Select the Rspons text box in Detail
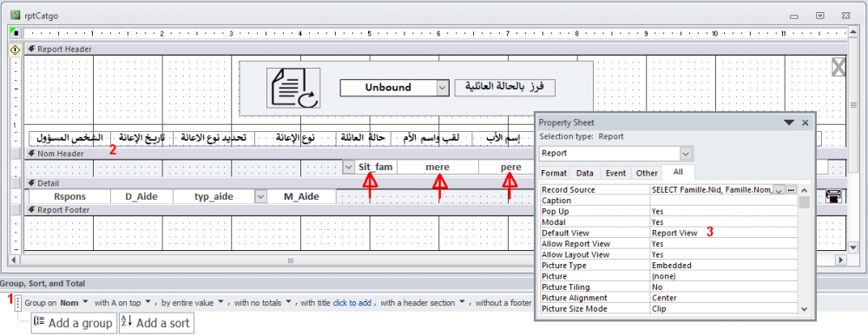This screenshot has height=336, width=868. pyautogui.click(x=69, y=196)
